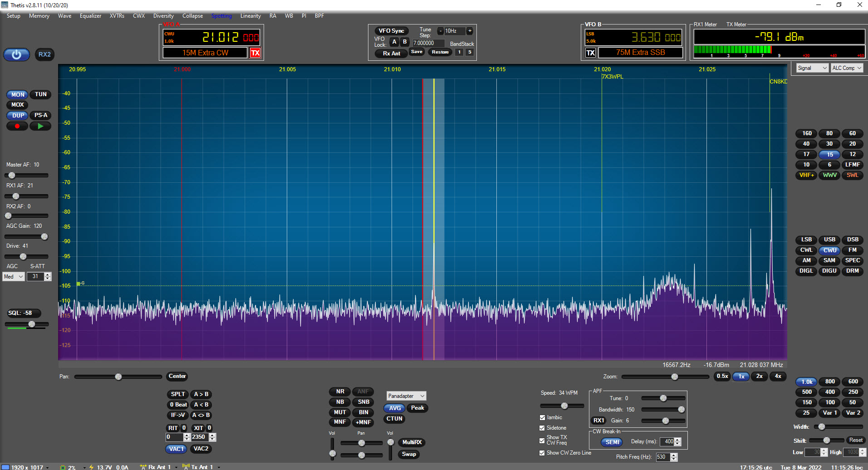Image resolution: width=868 pixels, height=470 pixels.
Task: Increase tune step with plus button
Action: pos(470,31)
